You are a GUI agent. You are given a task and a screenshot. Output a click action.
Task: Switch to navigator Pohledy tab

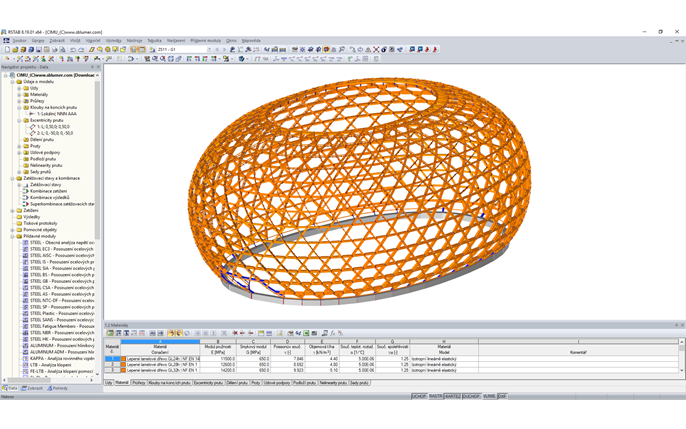pos(57,388)
